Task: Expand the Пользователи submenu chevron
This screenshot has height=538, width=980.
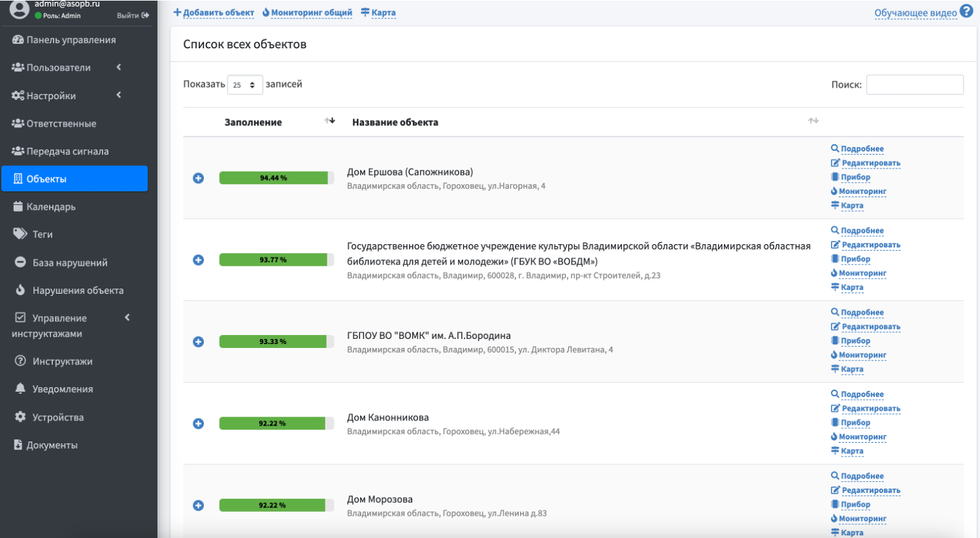Action: pos(119,67)
